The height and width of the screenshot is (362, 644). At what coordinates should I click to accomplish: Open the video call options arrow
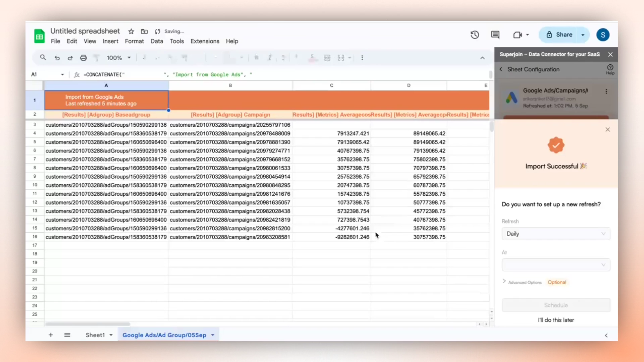(x=528, y=35)
